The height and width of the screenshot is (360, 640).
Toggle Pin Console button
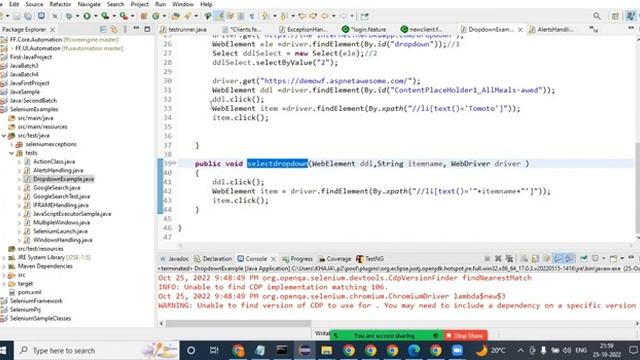pos(584,258)
